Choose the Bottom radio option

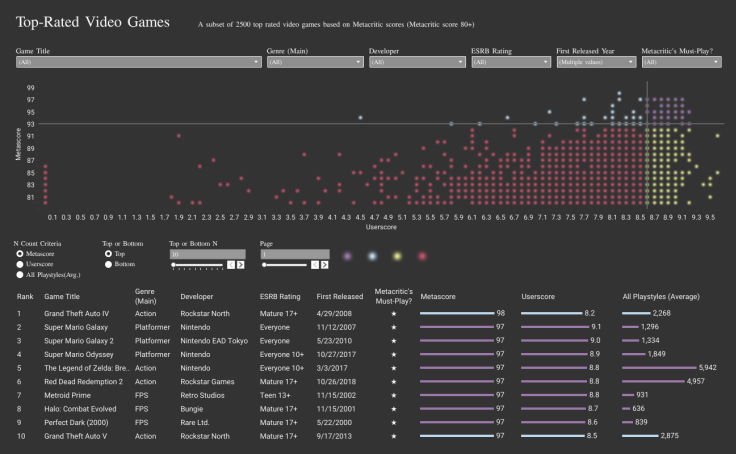pyautogui.click(x=109, y=264)
